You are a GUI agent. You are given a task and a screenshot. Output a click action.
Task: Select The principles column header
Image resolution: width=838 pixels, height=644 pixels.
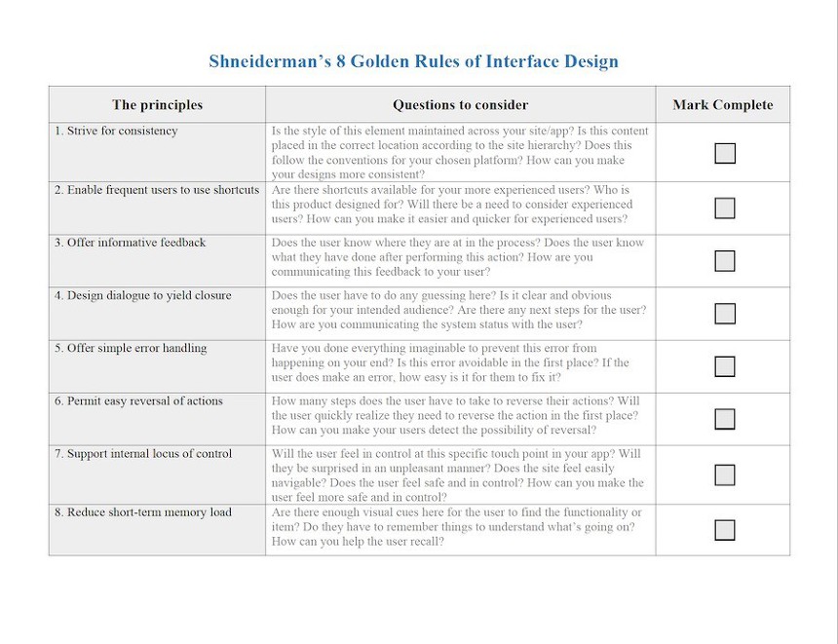click(157, 105)
